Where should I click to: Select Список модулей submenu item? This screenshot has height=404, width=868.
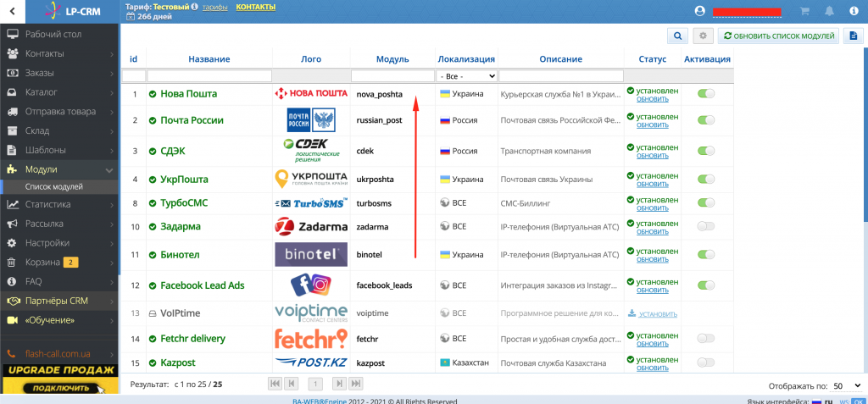[60, 187]
